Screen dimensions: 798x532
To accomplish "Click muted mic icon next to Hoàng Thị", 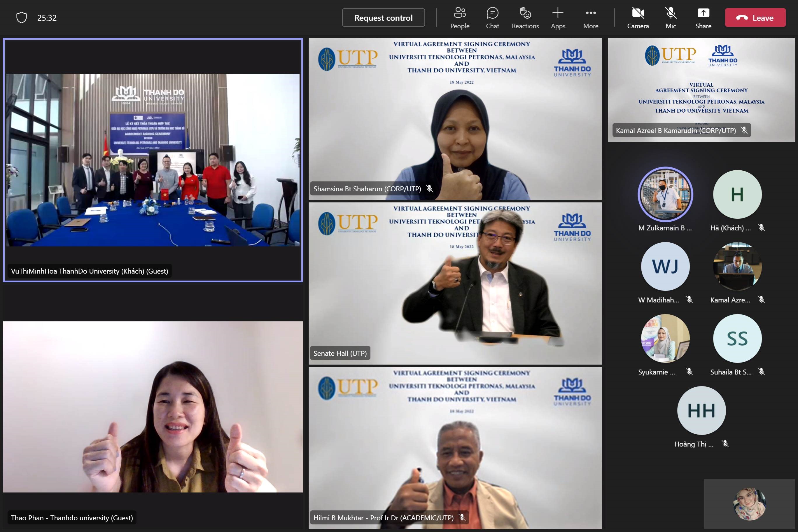I will pos(725,444).
